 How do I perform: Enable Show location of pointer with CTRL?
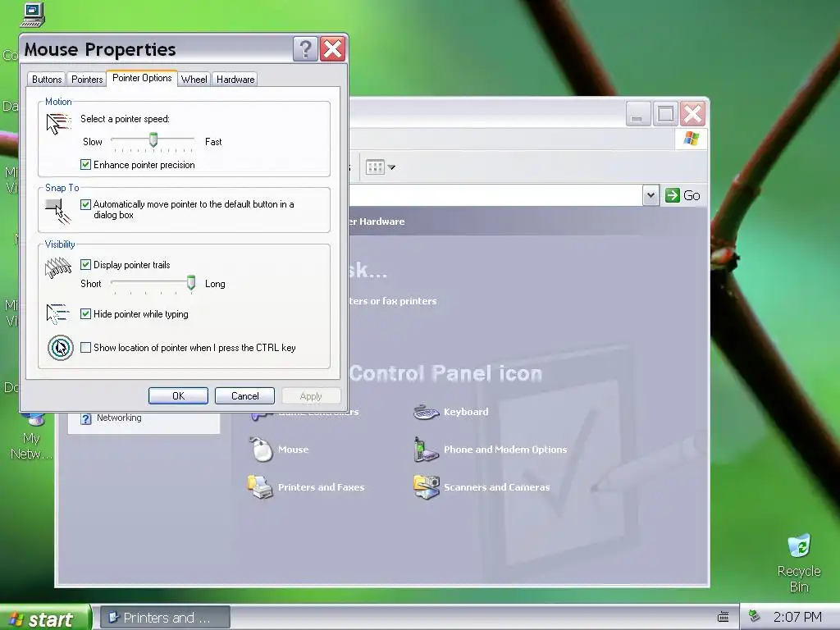[85, 348]
